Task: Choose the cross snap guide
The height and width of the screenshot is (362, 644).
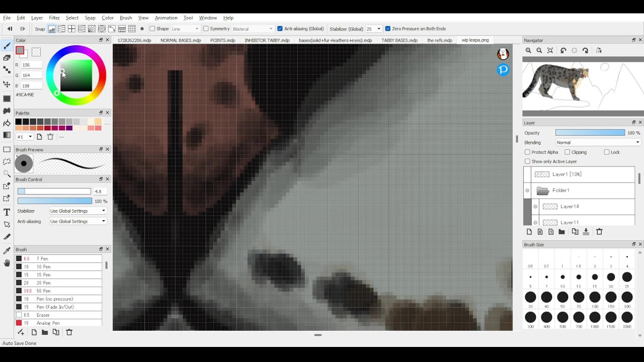Action: pos(71,29)
